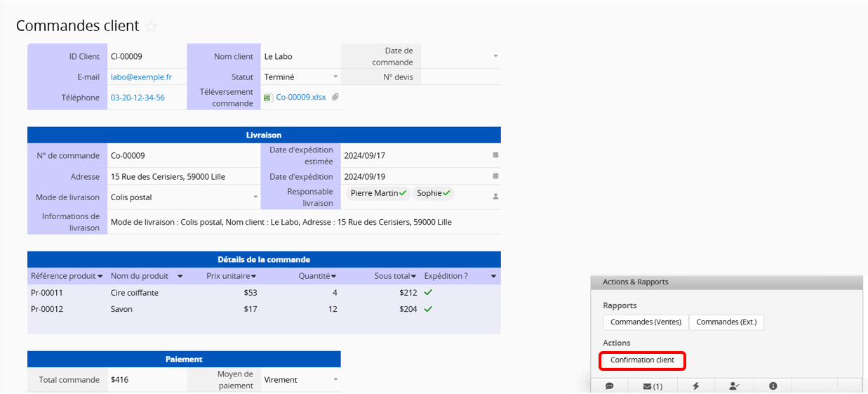Open Mode de livraison dropdown

pyautogui.click(x=255, y=197)
